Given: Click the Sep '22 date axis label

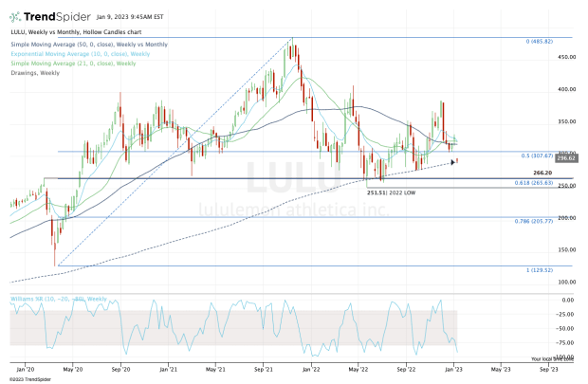Looking at the screenshot, I should (406, 370).
